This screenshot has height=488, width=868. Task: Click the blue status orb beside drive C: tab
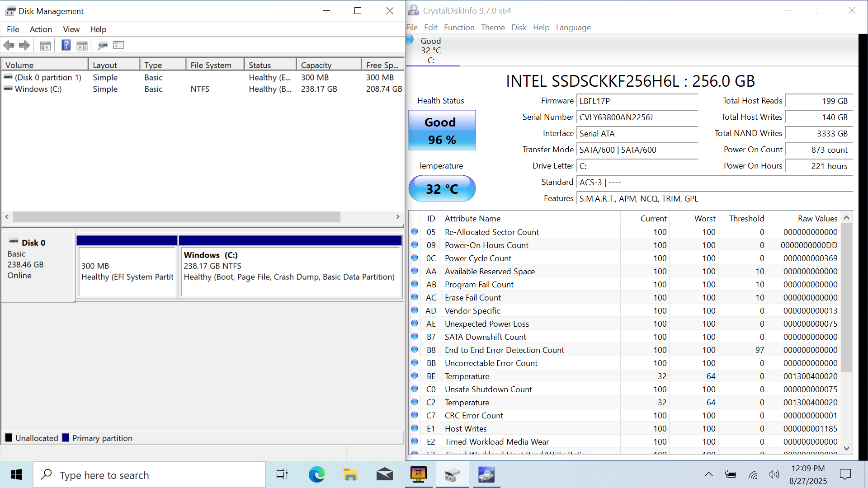click(410, 40)
